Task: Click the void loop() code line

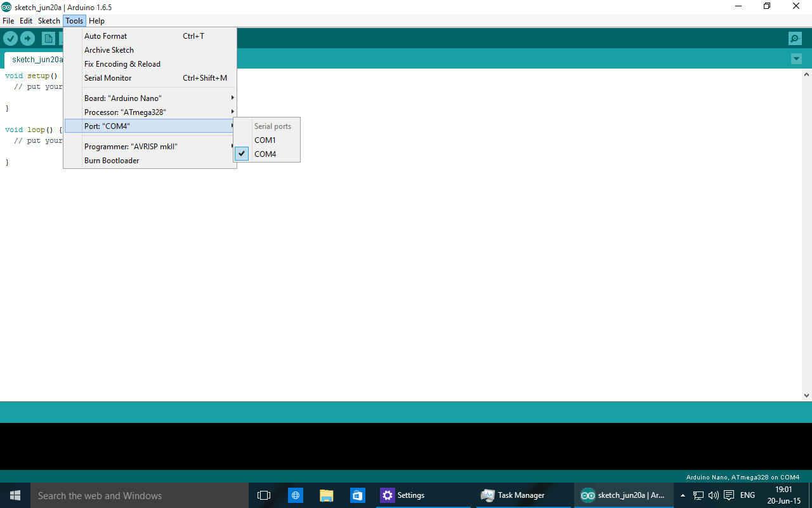Action: (34, 130)
